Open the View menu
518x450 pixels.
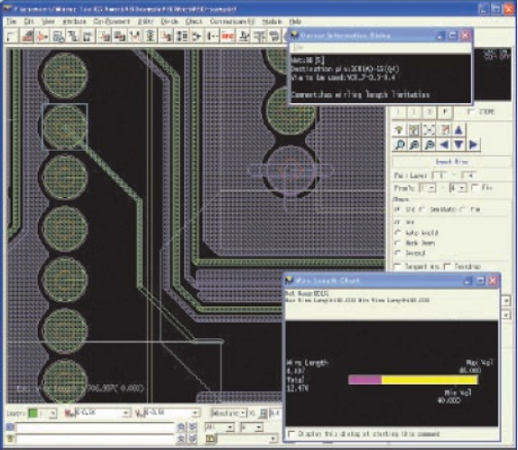coord(48,21)
